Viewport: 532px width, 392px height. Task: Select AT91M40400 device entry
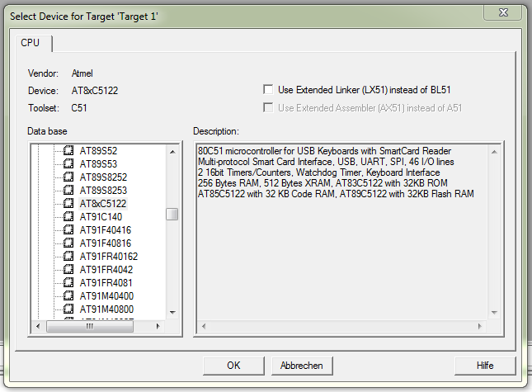point(106,296)
